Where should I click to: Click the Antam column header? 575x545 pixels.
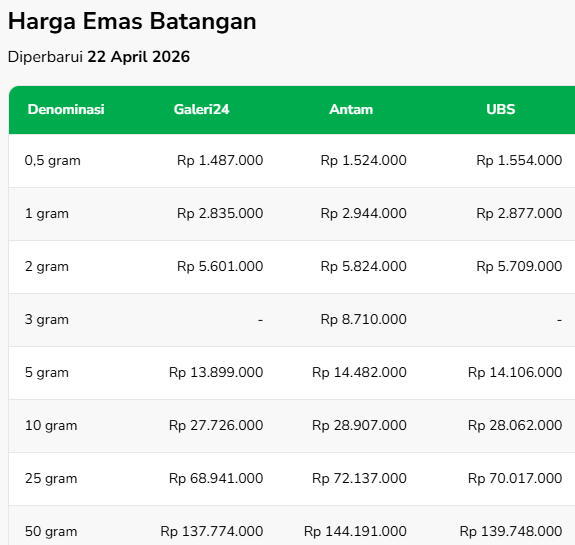pos(351,109)
